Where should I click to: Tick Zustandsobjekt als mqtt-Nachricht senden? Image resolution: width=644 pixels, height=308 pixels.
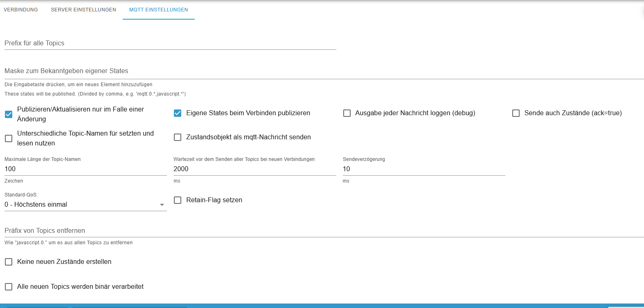point(178,137)
